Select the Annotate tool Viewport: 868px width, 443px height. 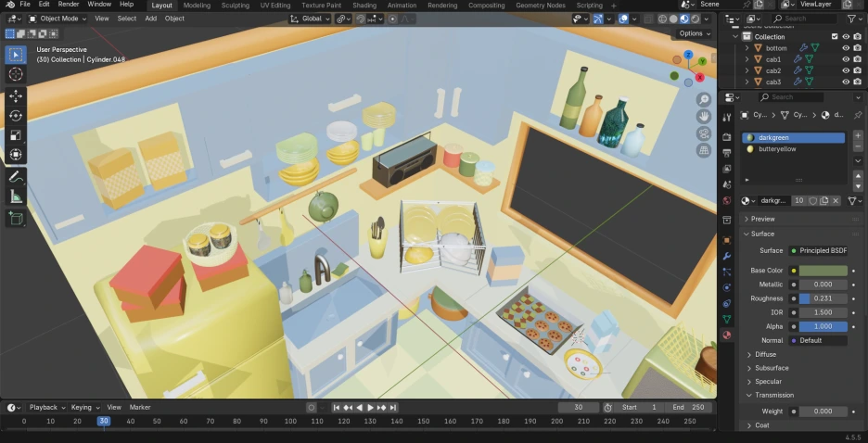pos(16,177)
